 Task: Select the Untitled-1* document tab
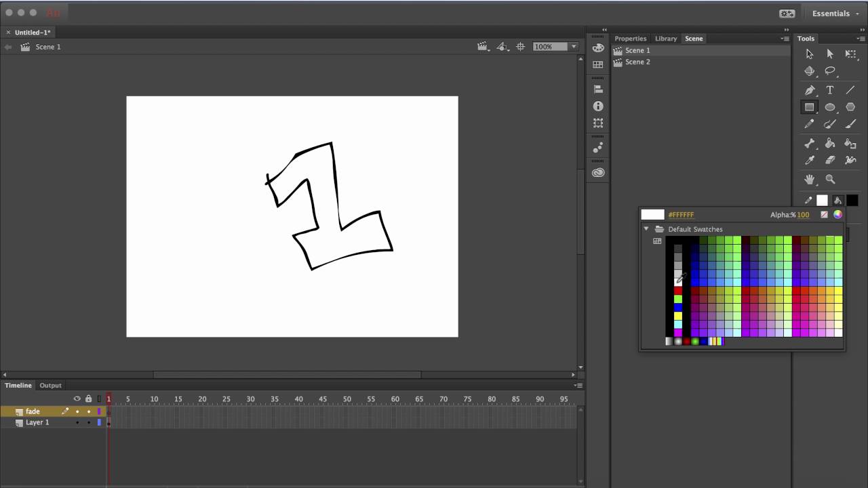pos(33,33)
